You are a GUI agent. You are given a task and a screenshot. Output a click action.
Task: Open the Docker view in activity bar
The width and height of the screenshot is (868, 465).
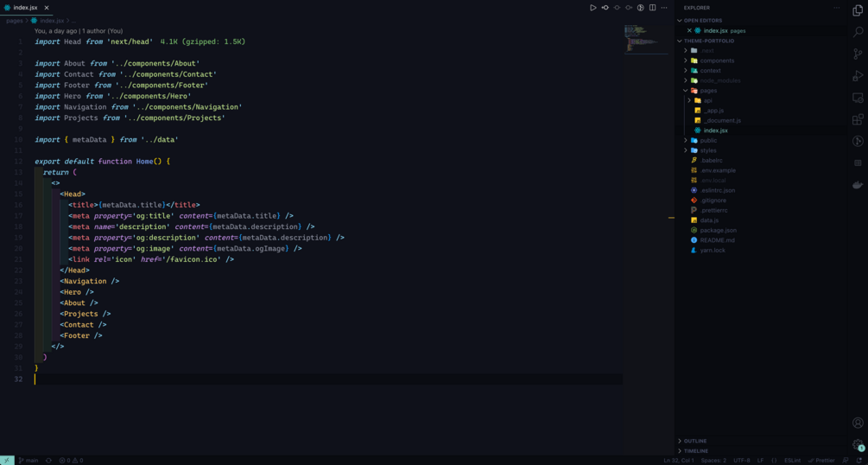[x=858, y=185]
